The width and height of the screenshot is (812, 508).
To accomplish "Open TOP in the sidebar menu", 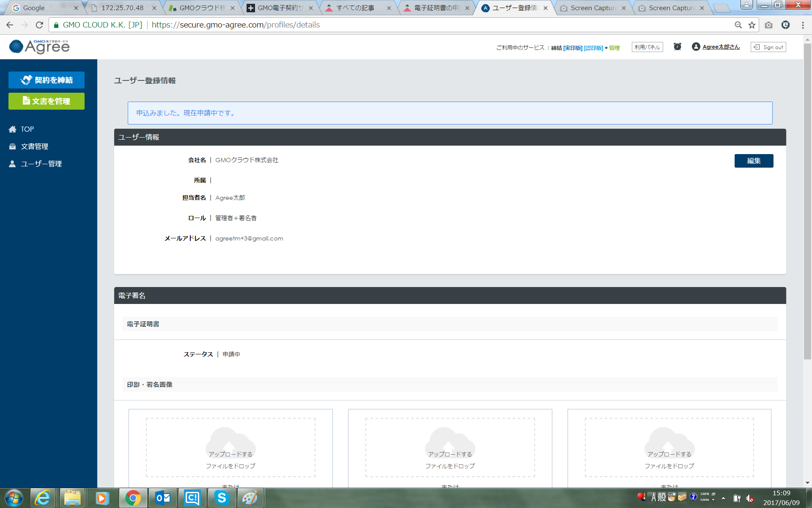I will [27, 129].
